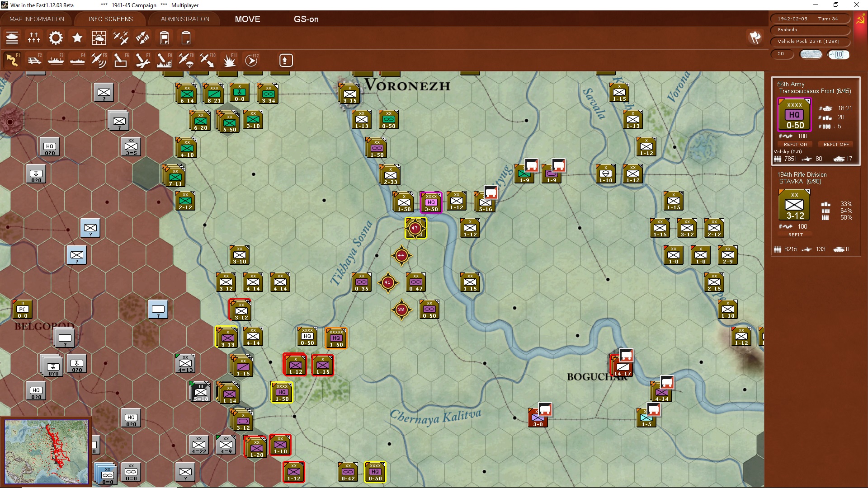868x488 pixels.
Task: Open the INFO SCREENS tab
Action: (x=111, y=19)
